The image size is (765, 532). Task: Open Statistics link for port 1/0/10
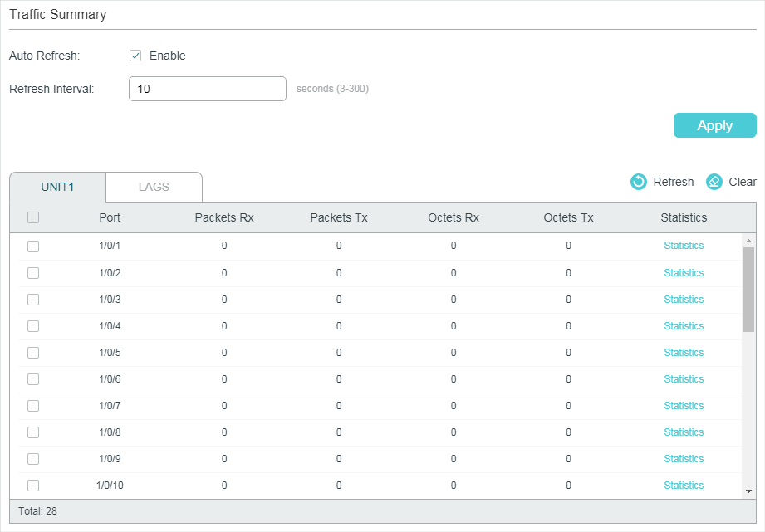pyautogui.click(x=684, y=486)
